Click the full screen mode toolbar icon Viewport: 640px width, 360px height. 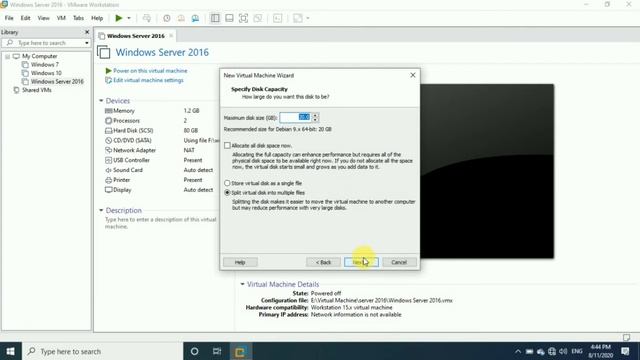click(243, 18)
